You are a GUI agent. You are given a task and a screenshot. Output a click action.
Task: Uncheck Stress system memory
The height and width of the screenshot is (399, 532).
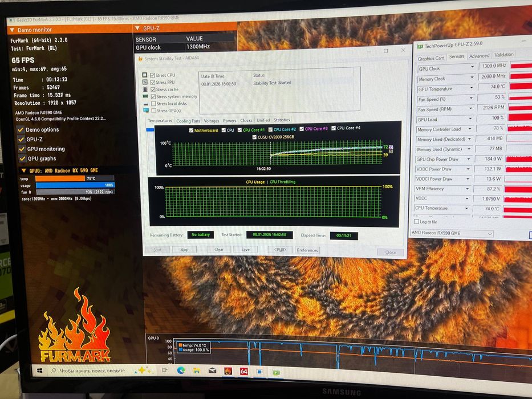153,96
